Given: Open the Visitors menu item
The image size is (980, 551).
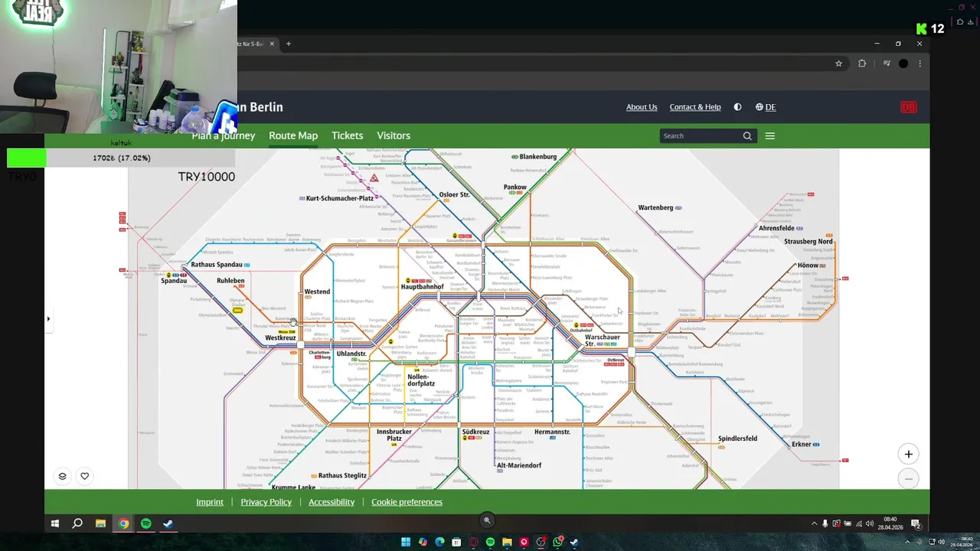Looking at the screenshot, I should [394, 135].
